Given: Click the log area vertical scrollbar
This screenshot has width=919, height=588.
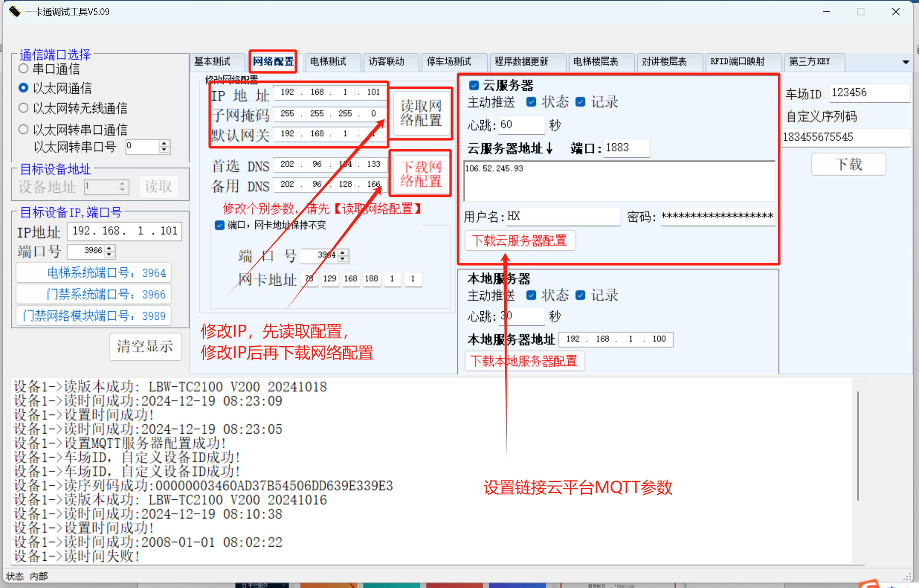Looking at the screenshot, I should 858,446.
